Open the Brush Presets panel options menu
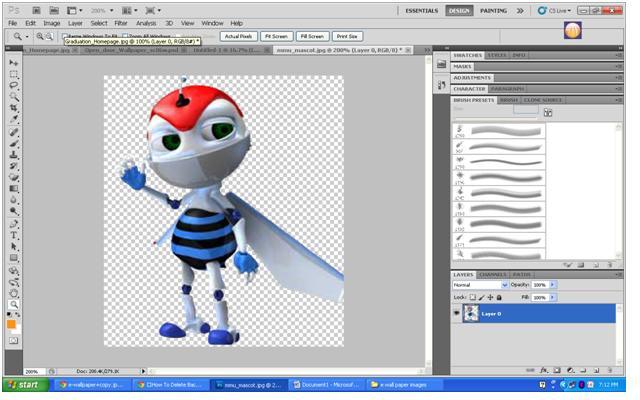The image size is (640, 400). [619, 100]
